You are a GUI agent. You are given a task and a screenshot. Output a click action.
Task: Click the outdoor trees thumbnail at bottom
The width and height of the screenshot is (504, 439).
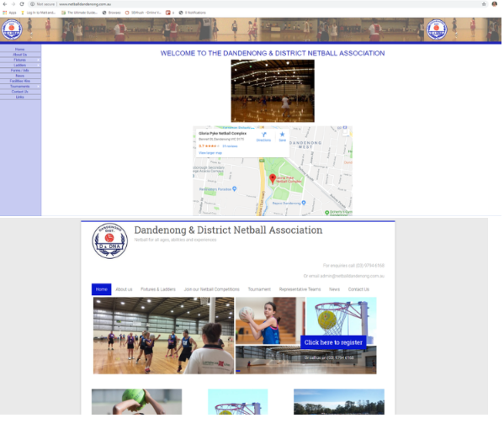[x=339, y=402]
